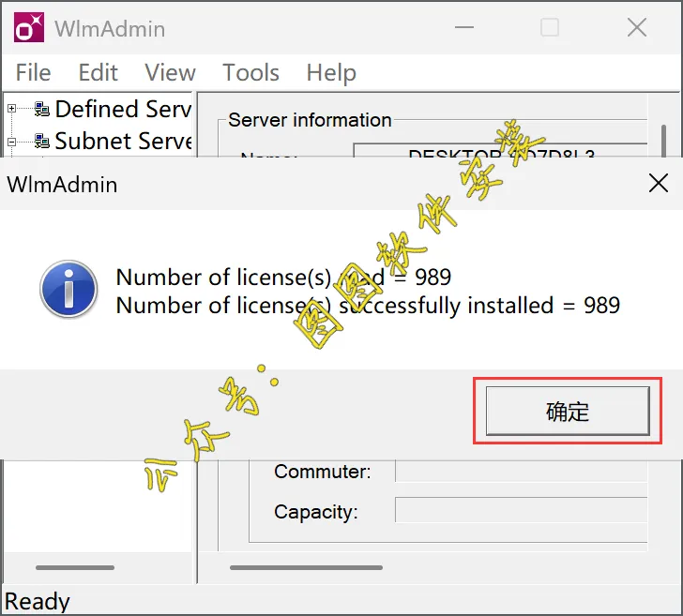Expand the Defined Servers tree node
This screenshot has height=616, width=683.
click(x=12, y=109)
